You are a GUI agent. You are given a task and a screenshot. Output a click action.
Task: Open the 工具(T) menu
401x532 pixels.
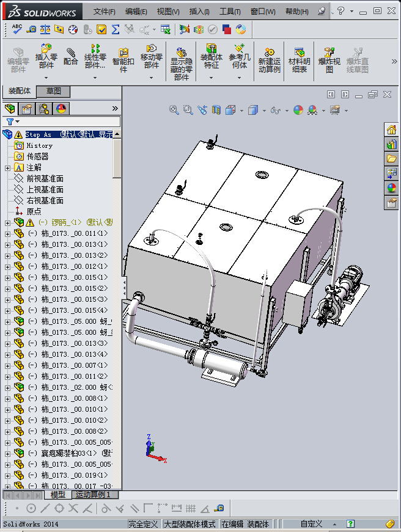point(230,12)
